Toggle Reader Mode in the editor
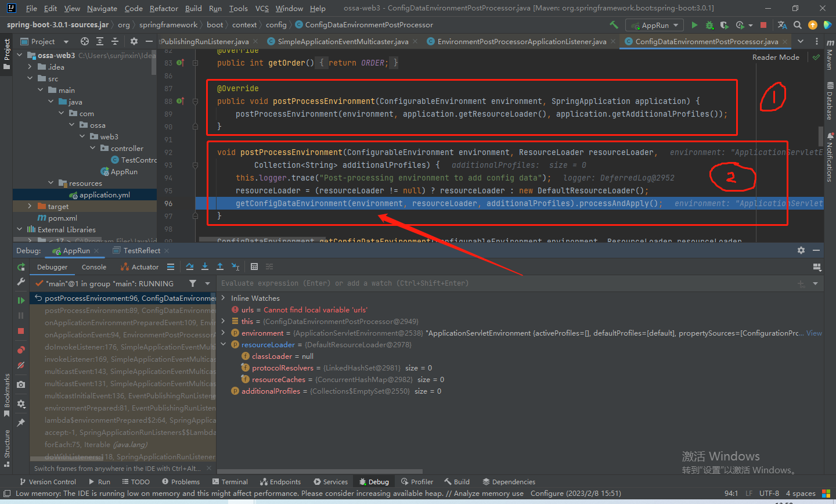This screenshot has width=836, height=504. click(776, 57)
